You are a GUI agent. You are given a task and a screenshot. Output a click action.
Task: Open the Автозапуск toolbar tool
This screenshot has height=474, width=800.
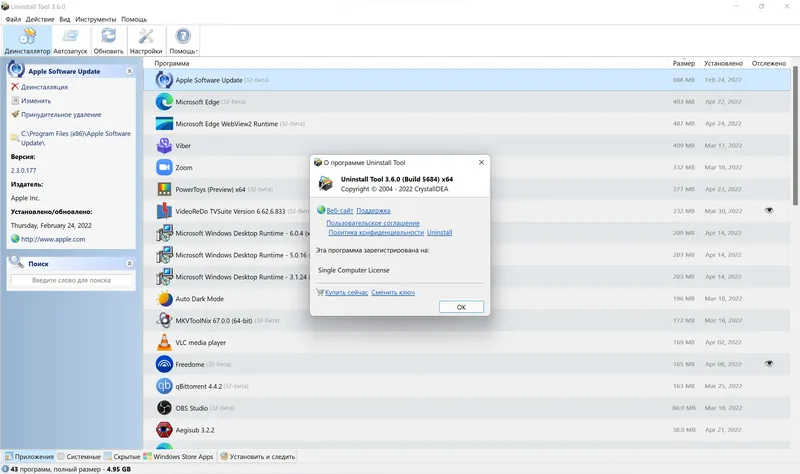pyautogui.click(x=70, y=40)
